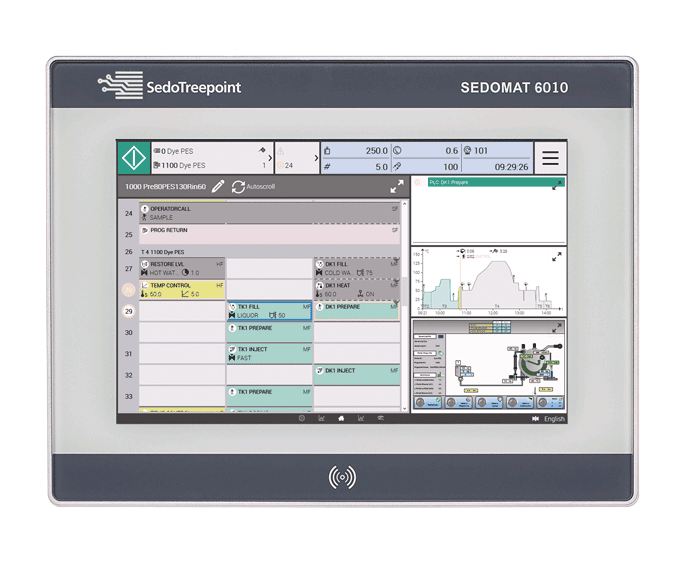The image size is (680, 563).
Task: Select the TK1 INJECT FAST step
Action: pos(269,354)
